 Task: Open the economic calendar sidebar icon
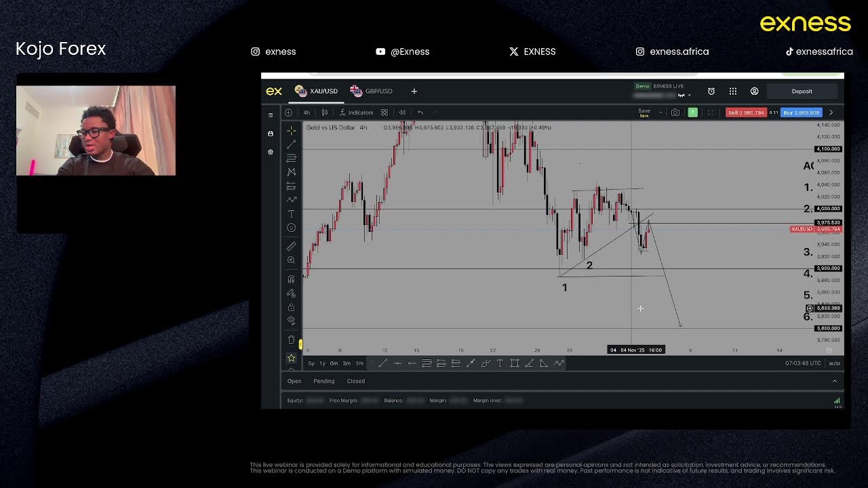coord(271,134)
